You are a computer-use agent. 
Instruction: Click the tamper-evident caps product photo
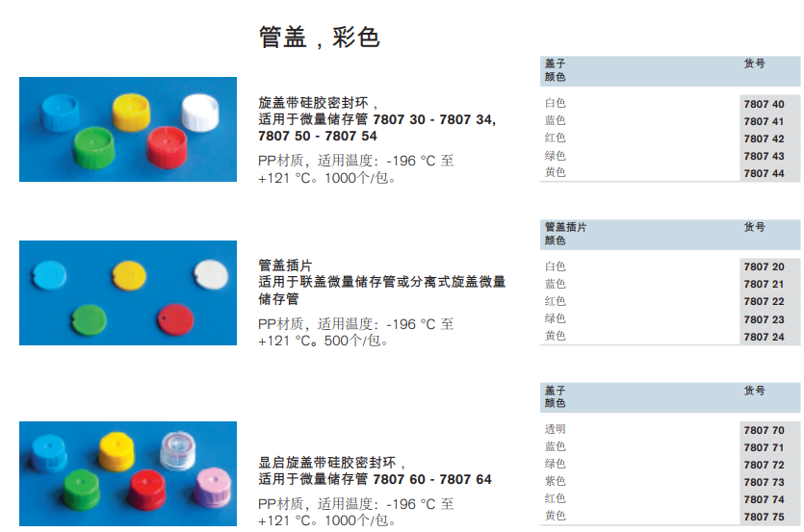(x=128, y=473)
